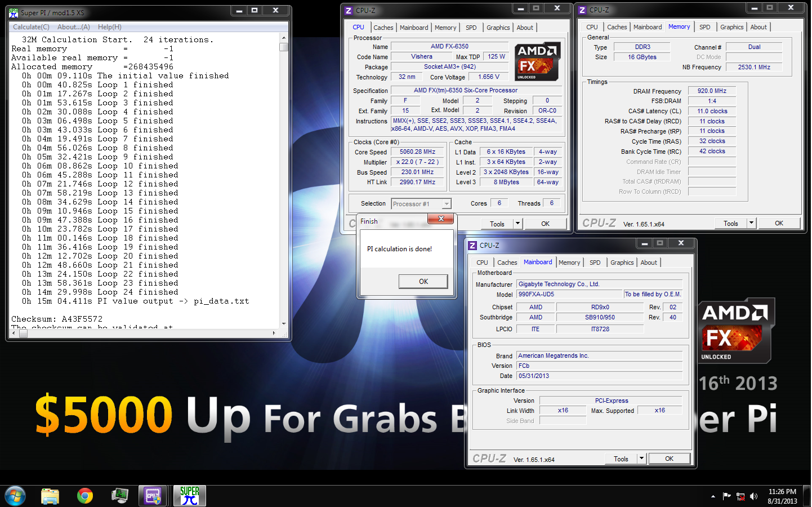Viewport: 812px width, 507px height.
Task: Open Mainboard tab in CPU-Z CPU window
Action: pos(414,28)
